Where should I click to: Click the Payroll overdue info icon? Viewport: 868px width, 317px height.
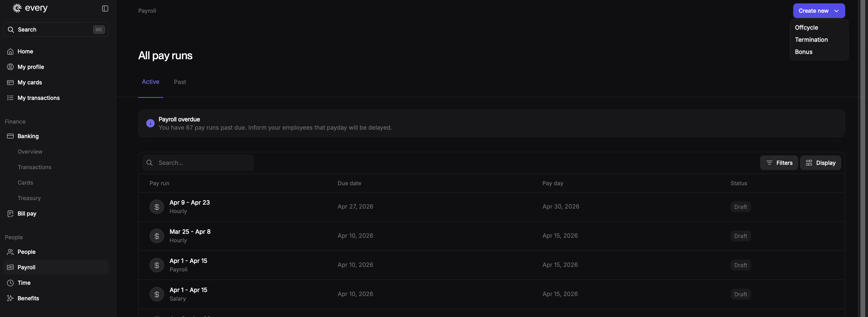click(x=150, y=124)
